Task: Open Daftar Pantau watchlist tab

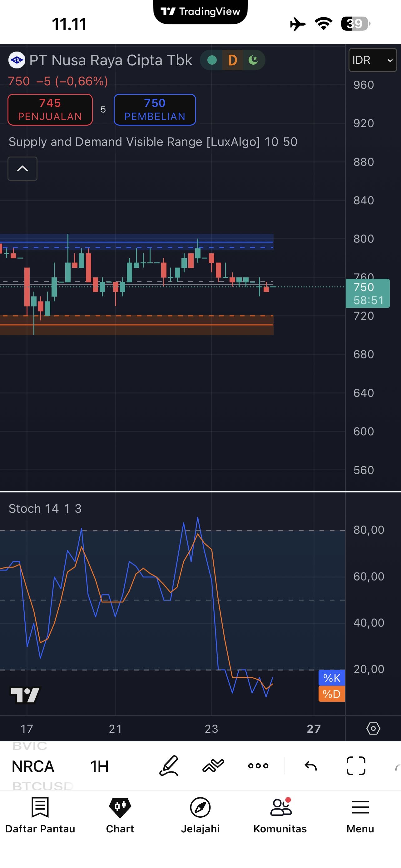Action: click(40, 816)
